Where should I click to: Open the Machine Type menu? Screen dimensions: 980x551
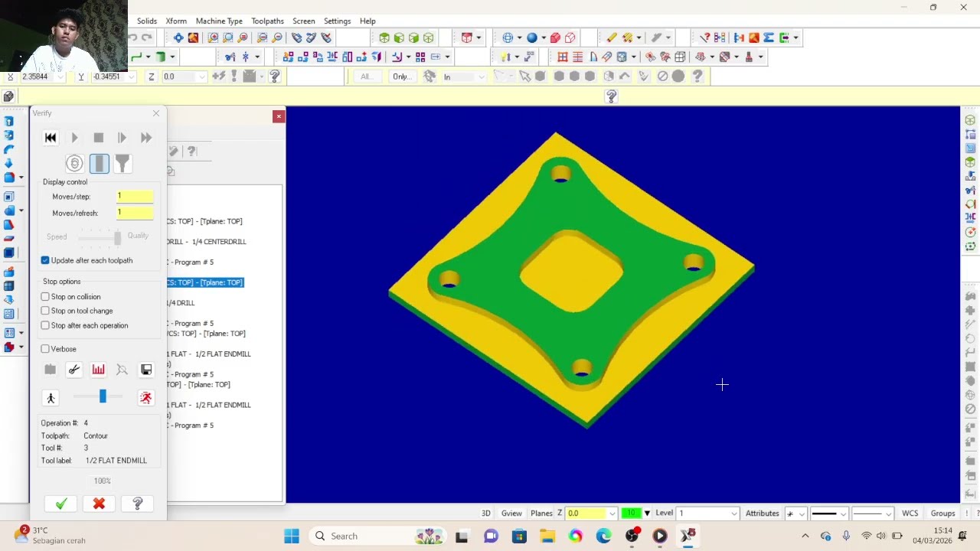point(219,21)
